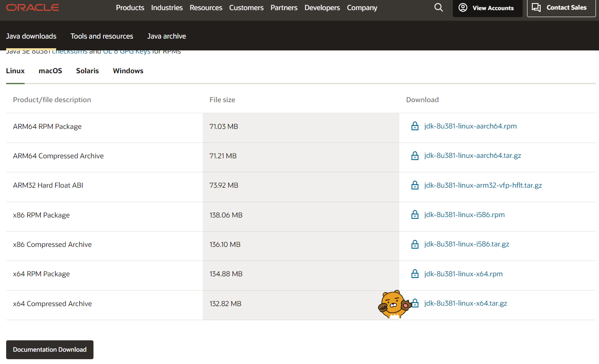Download jdk-8u381-linux-aarch64.rpm
Viewport: 599px width, 364px height.
click(x=470, y=126)
